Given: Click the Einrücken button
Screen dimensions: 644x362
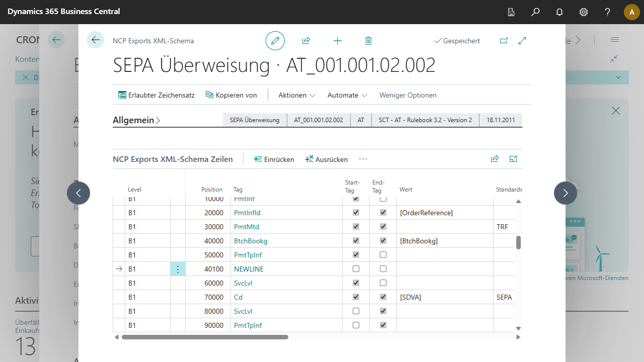Looking at the screenshot, I should [274, 159].
